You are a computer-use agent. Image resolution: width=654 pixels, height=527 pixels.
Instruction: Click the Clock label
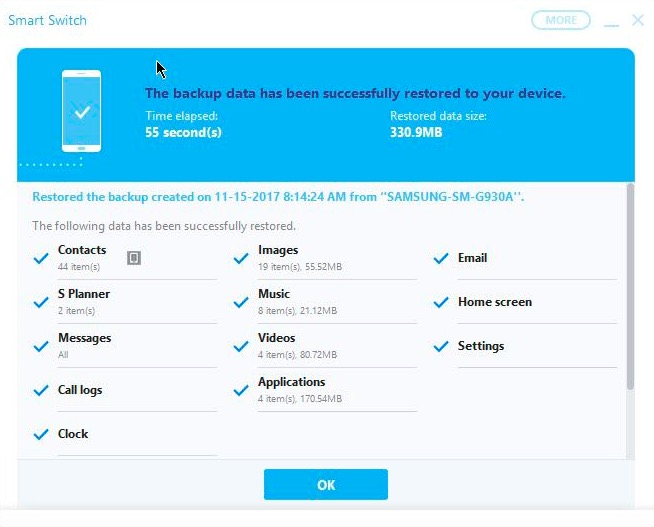(73, 434)
